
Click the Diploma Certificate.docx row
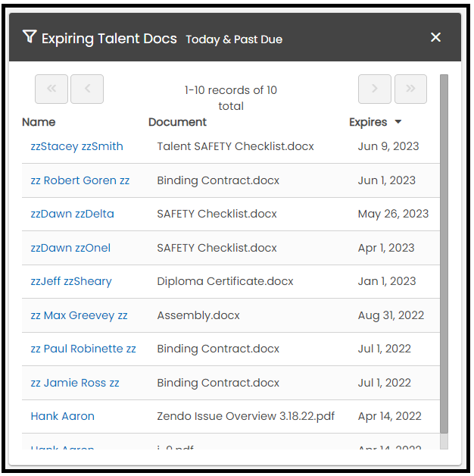(x=225, y=281)
